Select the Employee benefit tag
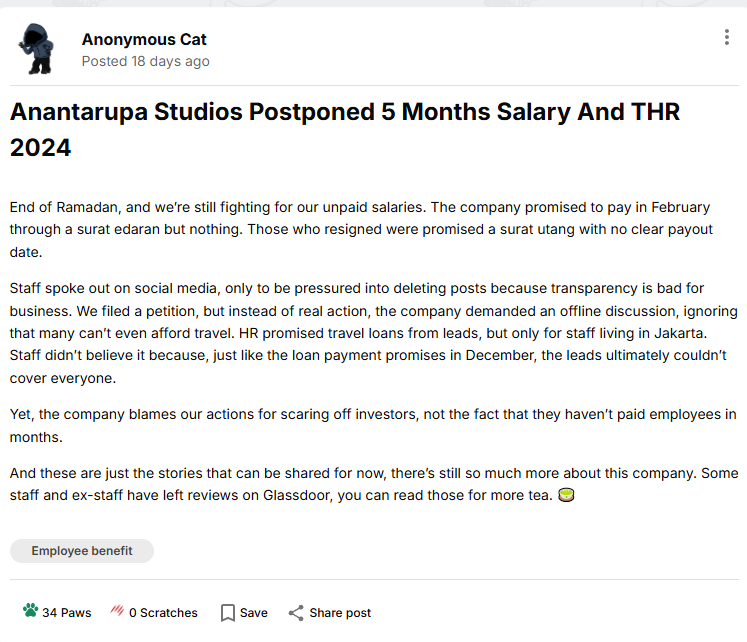The width and height of the screenshot is (747, 642). click(82, 551)
